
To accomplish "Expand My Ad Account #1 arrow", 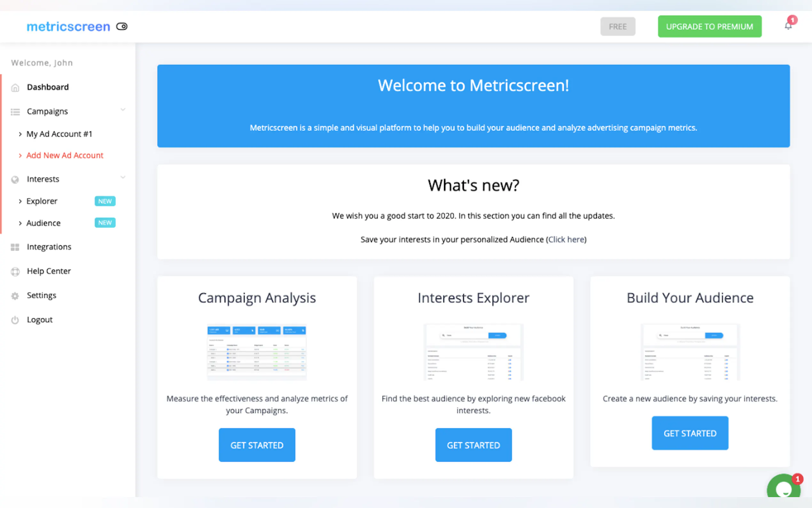I will tap(20, 134).
